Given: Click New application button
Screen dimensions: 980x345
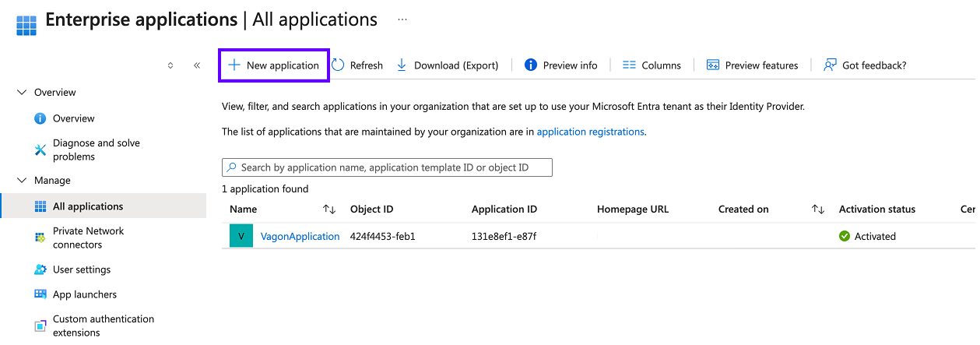Looking at the screenshot, I should [273, 65].
